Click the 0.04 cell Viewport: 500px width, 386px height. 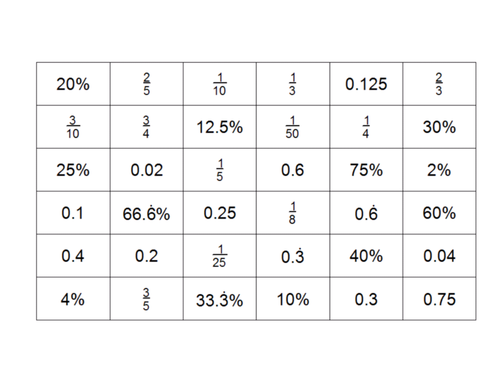(x=439, y=256)
